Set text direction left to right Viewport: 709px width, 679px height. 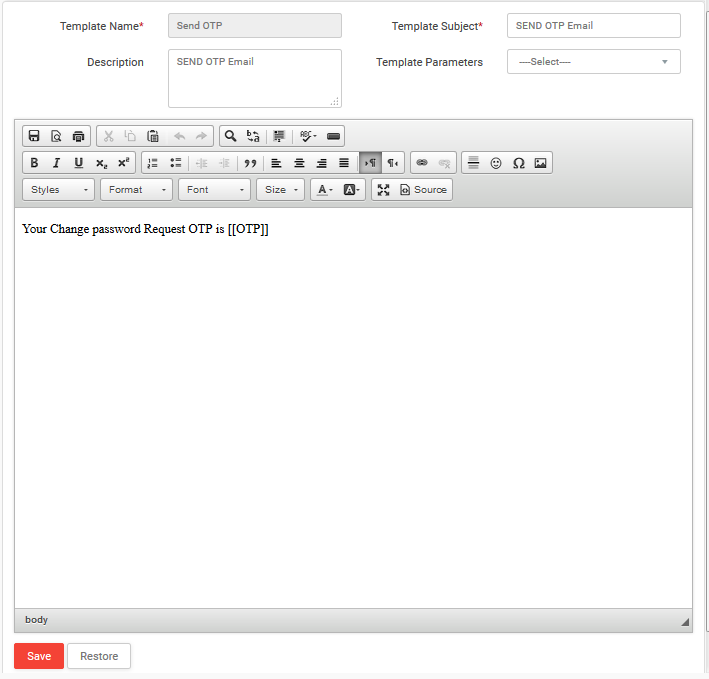click(370, 163)
